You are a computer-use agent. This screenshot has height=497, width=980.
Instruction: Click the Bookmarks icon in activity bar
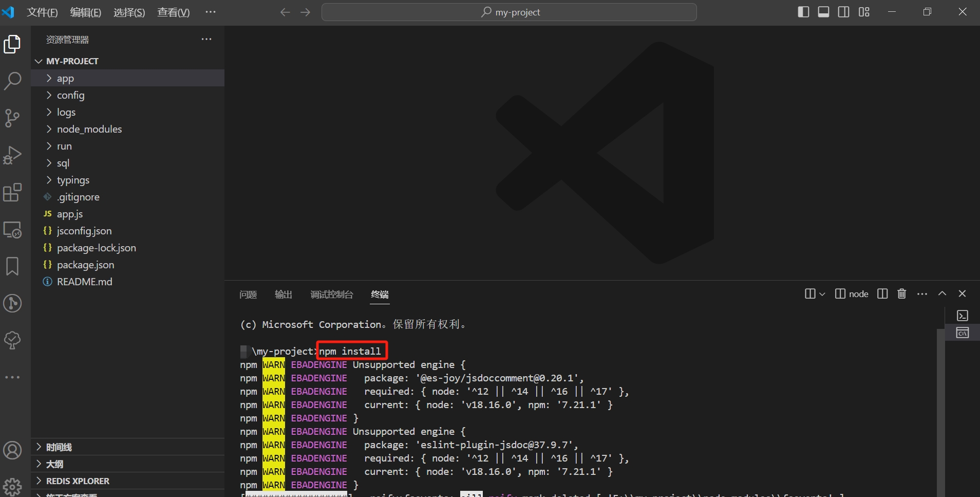click(x=12, y=266)
